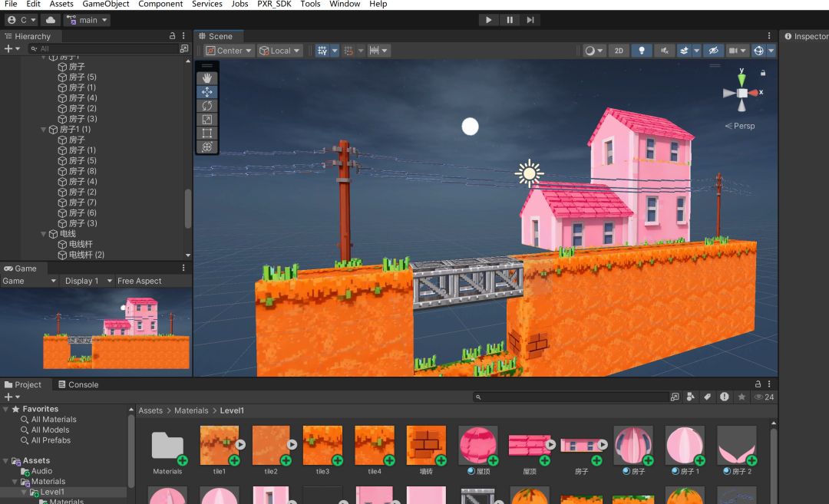Image resolution: width=829 pixels, height=504 pixels.
Task: Click the Project search input field
Action: [572, 397]
